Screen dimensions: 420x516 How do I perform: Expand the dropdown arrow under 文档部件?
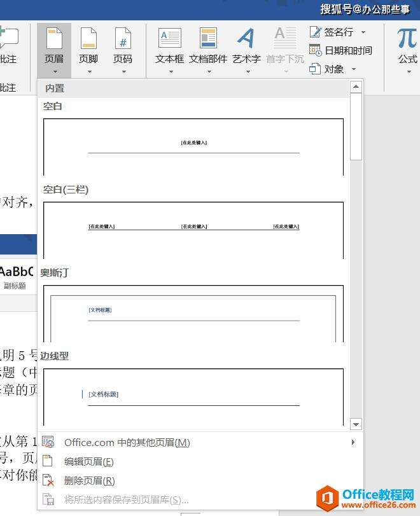[209, 71]
